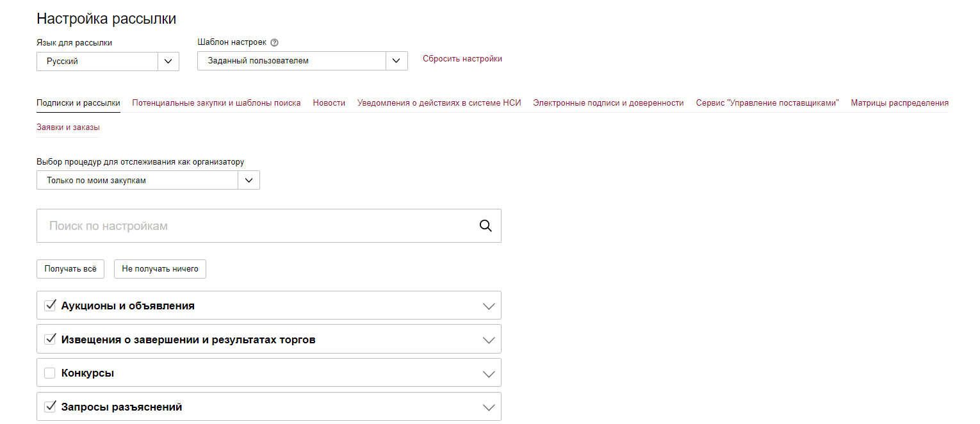Expand the Запросы разъяснений section chevron

[x=489, y=407]
